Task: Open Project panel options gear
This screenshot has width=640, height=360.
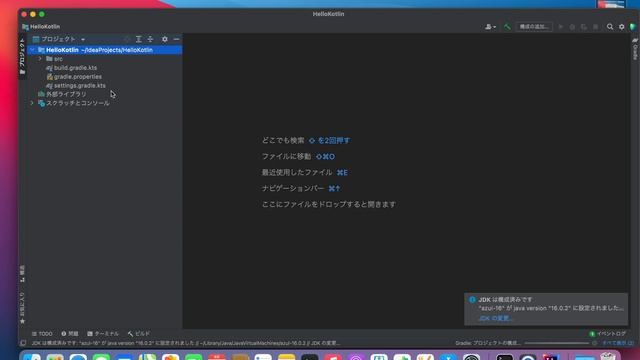Action: pyautogui.click(x=164, y=39)
